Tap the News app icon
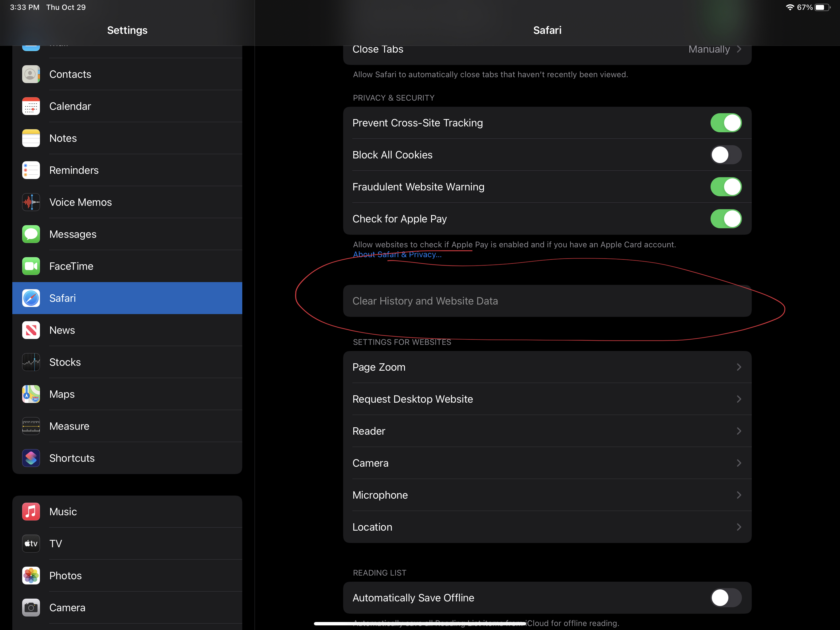This screenshot has height=630, width=840. coord(31,330)
